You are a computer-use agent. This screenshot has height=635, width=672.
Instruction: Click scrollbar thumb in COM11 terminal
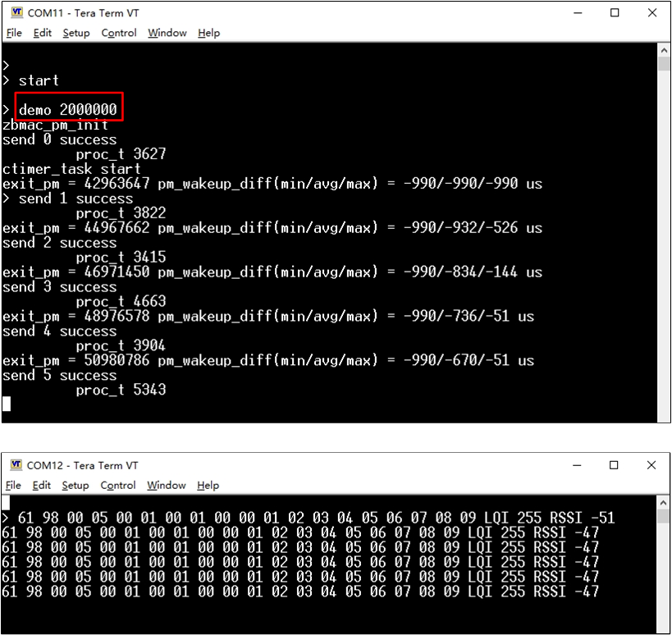coord(664,63)
